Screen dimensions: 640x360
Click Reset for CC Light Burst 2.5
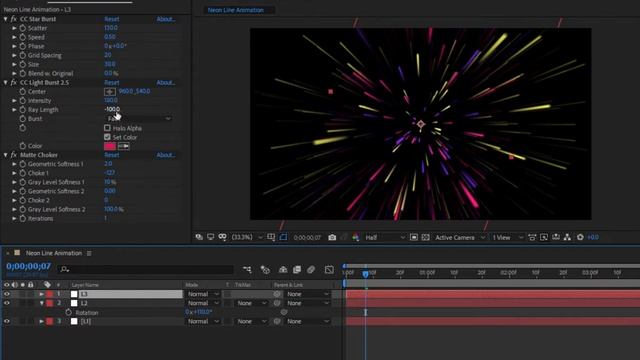coord(111,82)
